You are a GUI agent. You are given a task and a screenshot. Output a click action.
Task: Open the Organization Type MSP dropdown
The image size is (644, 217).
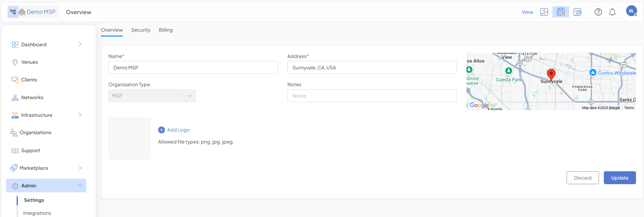pyautogui.click(x=152, y=96)
